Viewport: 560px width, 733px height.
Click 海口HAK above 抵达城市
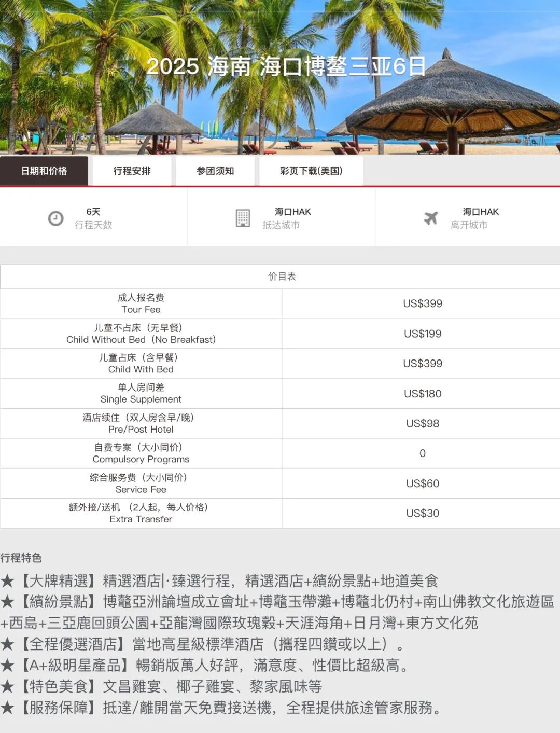[293, 212]
